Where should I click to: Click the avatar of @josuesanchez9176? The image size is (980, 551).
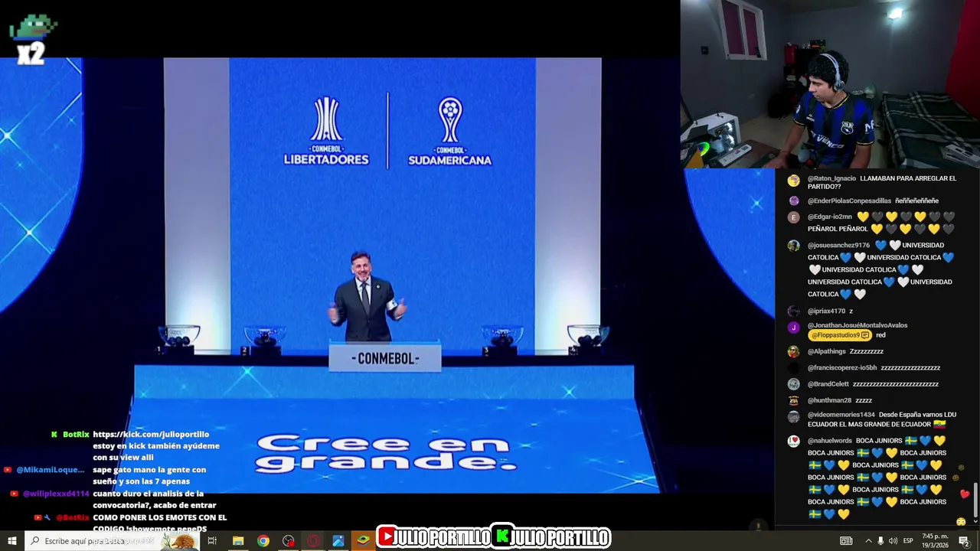(794, 246)
